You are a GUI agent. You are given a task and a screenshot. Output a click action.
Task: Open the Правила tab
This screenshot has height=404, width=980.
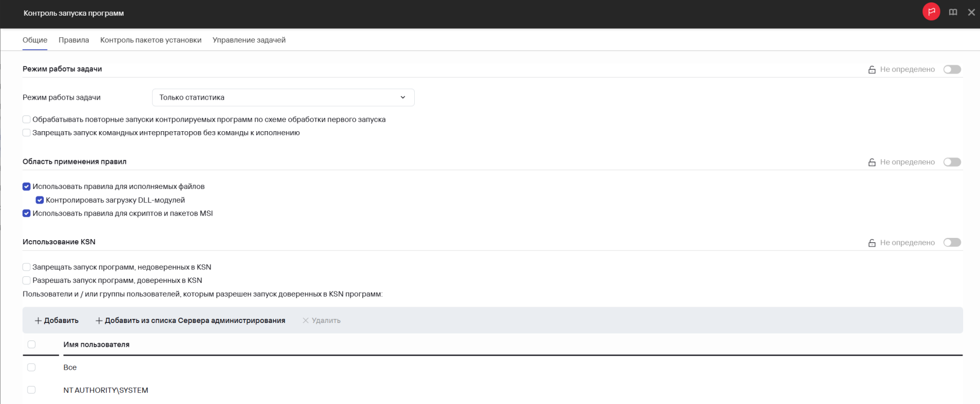(73, 40)
